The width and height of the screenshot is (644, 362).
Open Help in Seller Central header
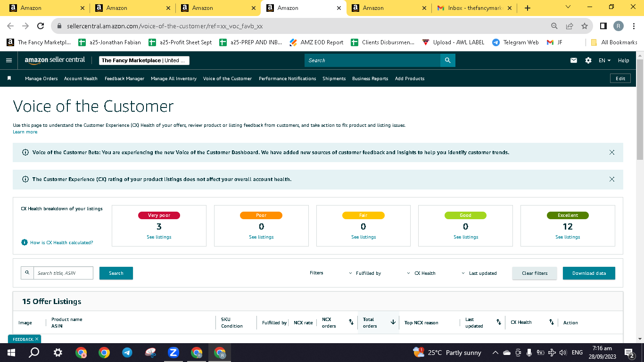[x=624, y=60]
